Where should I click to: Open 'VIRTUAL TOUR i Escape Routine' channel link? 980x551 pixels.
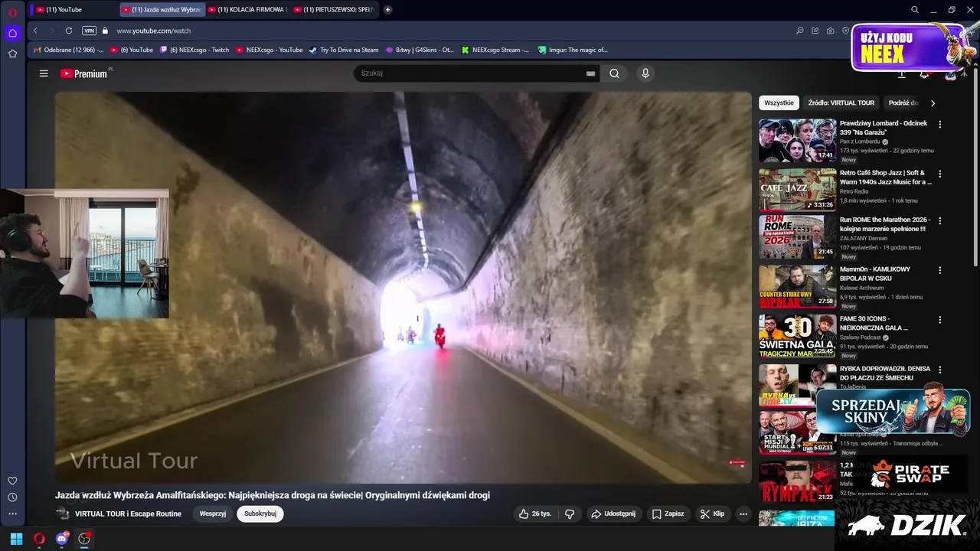tap(128, 514)
